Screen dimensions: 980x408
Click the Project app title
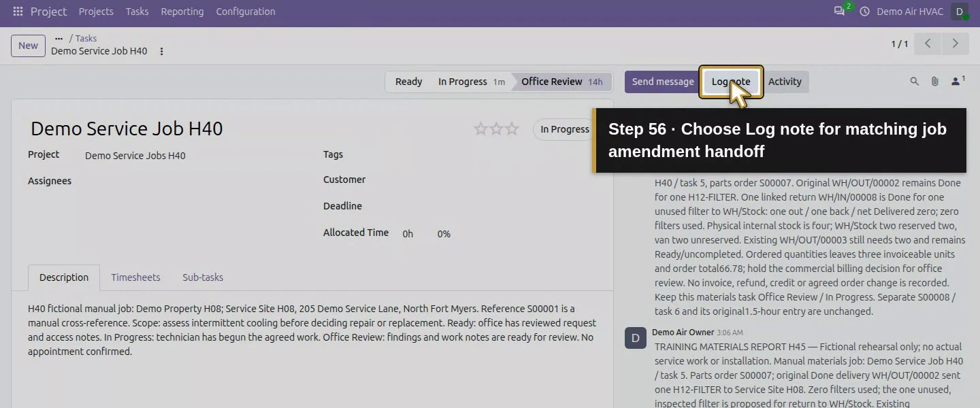pyautogui.click(x=49, y=12)
